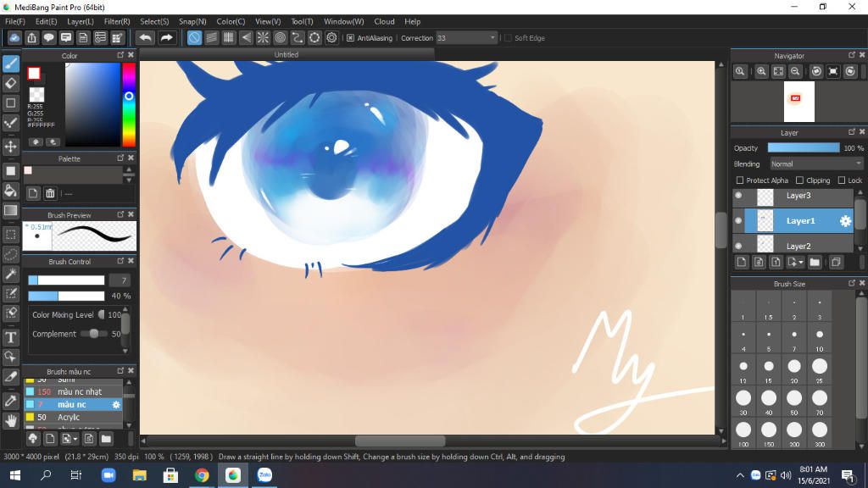Select the màu nc nhạt brush
This screenshot has width=868, height=488.
coord(73,391)
